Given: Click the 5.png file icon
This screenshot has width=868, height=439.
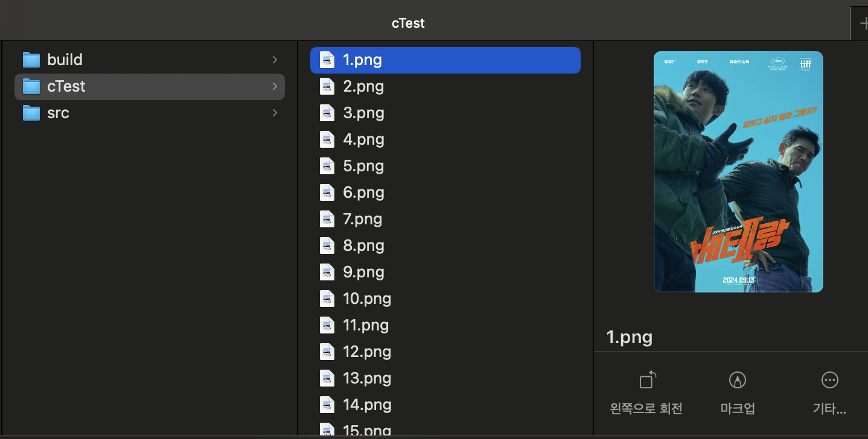Looking at the screenshot, I should (327, 166).
